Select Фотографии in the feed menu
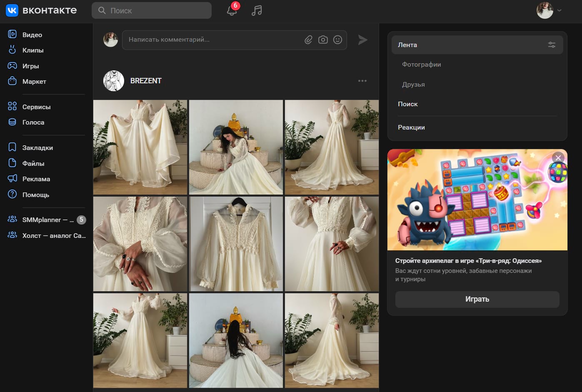 [x=421, y=65]
